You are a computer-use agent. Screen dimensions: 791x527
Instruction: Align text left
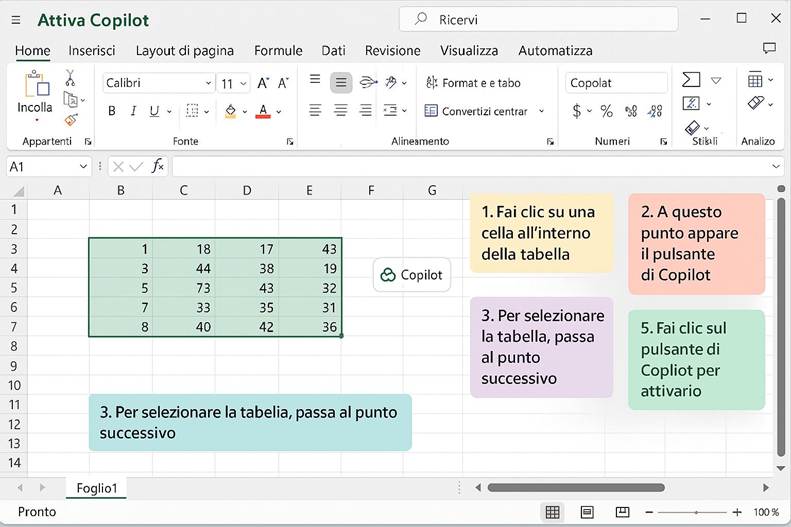pos(315,110)
